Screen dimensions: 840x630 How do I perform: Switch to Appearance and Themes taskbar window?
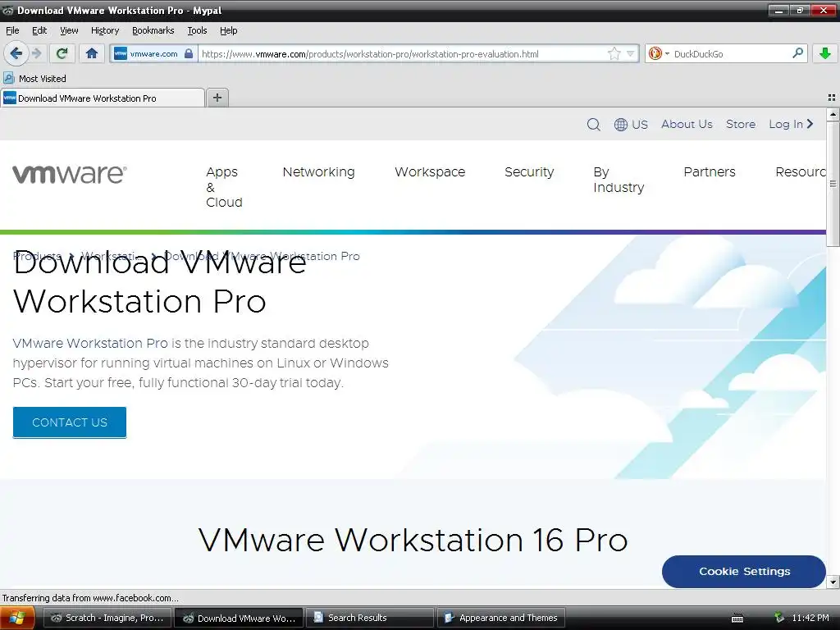[x=501, y=618]
